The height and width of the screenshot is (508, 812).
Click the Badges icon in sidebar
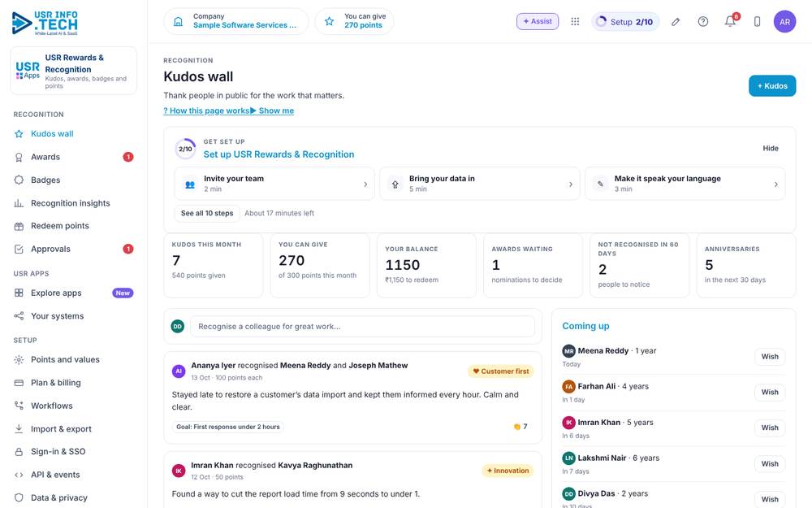tap(19, 180)
